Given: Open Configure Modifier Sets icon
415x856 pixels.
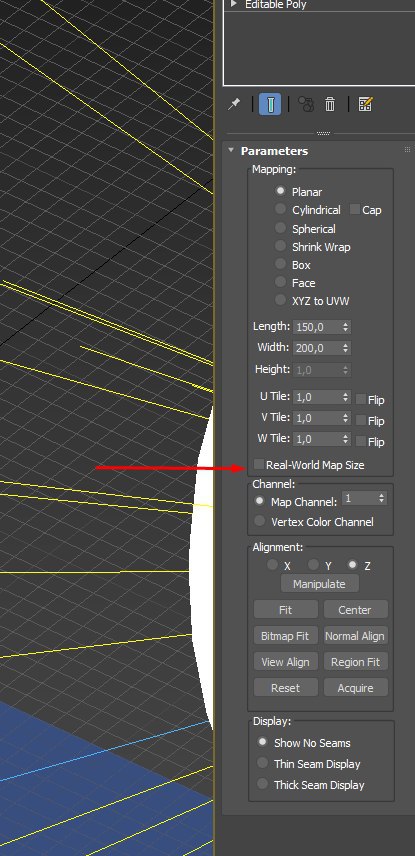Looking at the screenshot, I should pos(365,104).
